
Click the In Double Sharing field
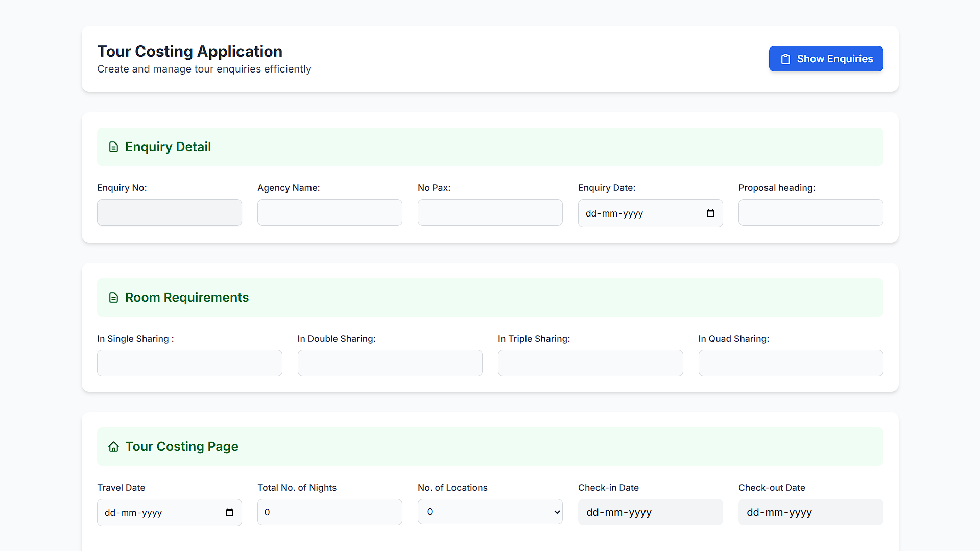tap(390, 363)
